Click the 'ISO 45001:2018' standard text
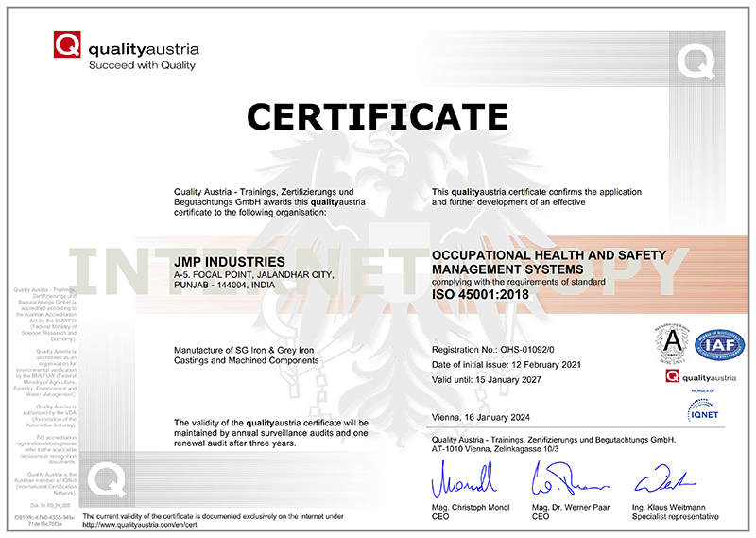Viewport: 756px width, 538px height. point(480,294)
